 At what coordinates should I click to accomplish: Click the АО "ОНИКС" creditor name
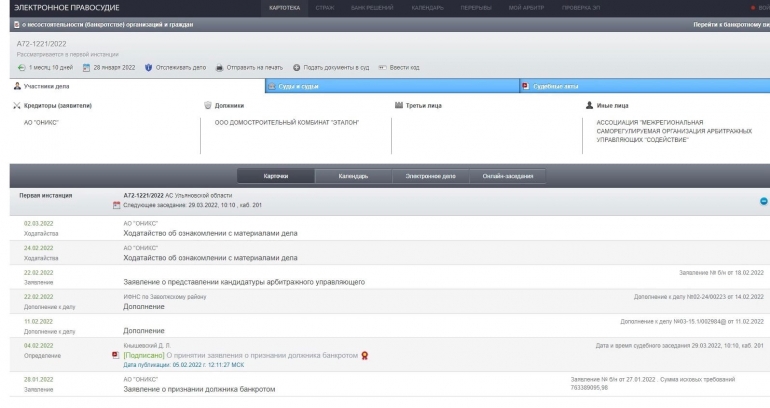click(41, 122)
